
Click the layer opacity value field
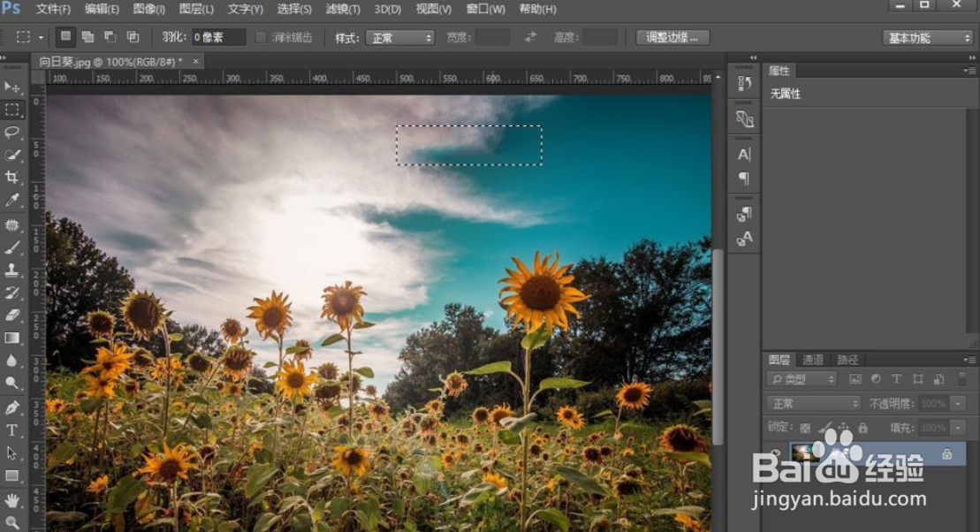(x=933, y=404)
